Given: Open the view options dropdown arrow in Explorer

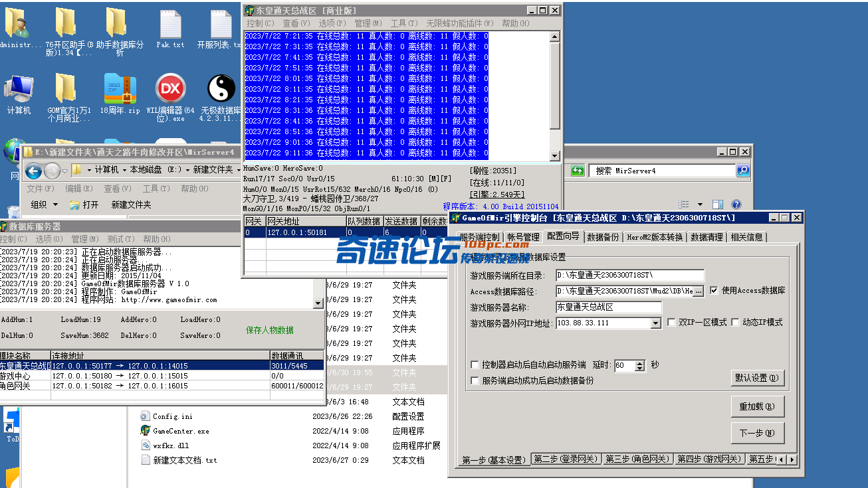Looking at the screenshot, I should point(700,204).
